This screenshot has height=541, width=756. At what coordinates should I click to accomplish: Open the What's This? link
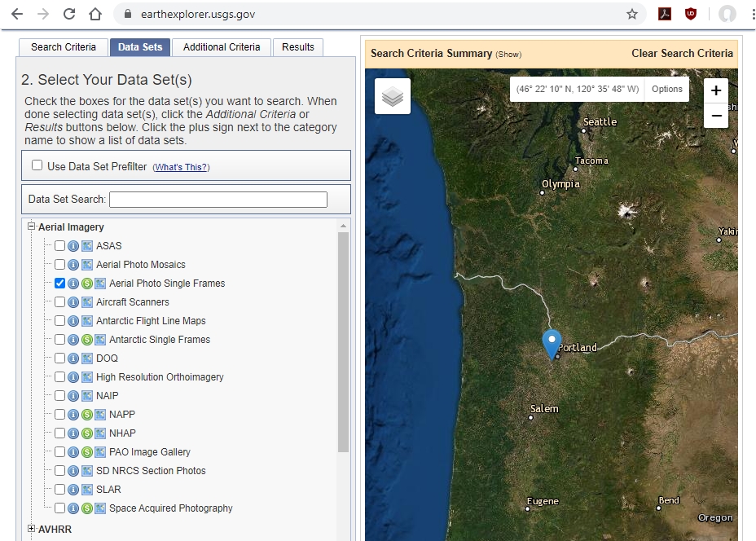click(x=181, y=167)
